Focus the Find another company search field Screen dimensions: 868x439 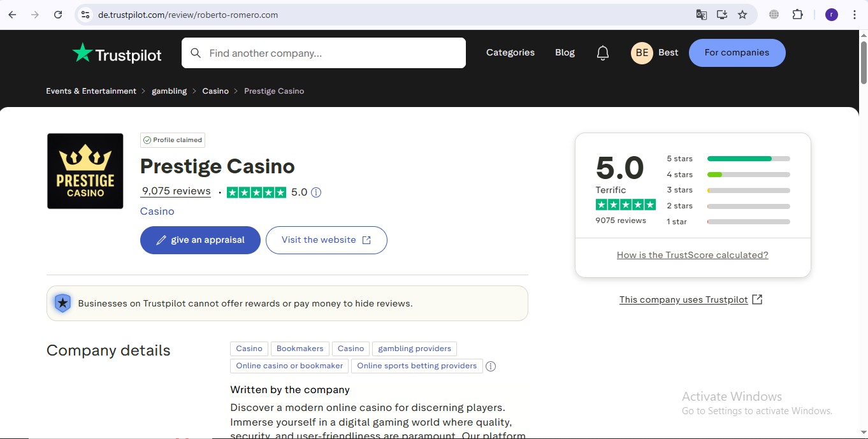point(324,53)
